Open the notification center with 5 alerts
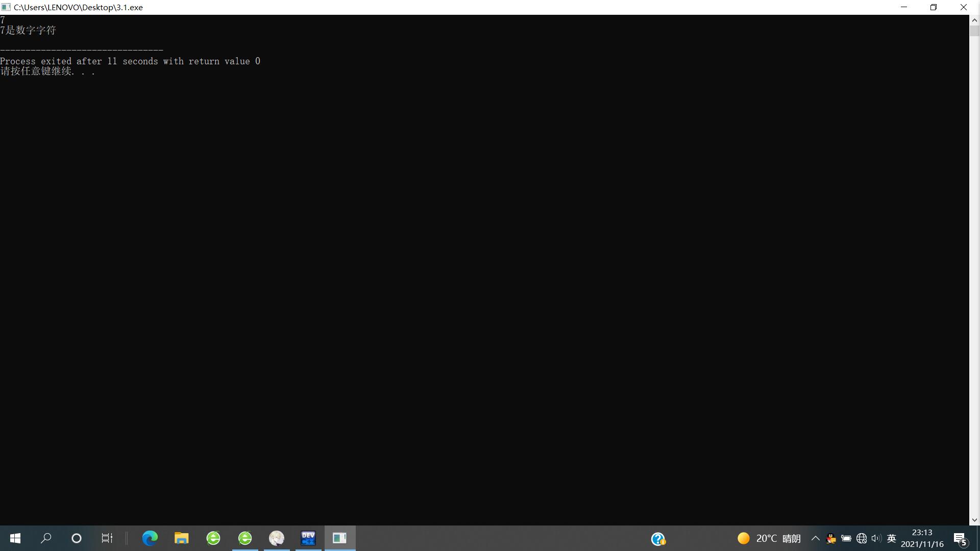This screenshot has height=551, width=980. tap(960, 539)
